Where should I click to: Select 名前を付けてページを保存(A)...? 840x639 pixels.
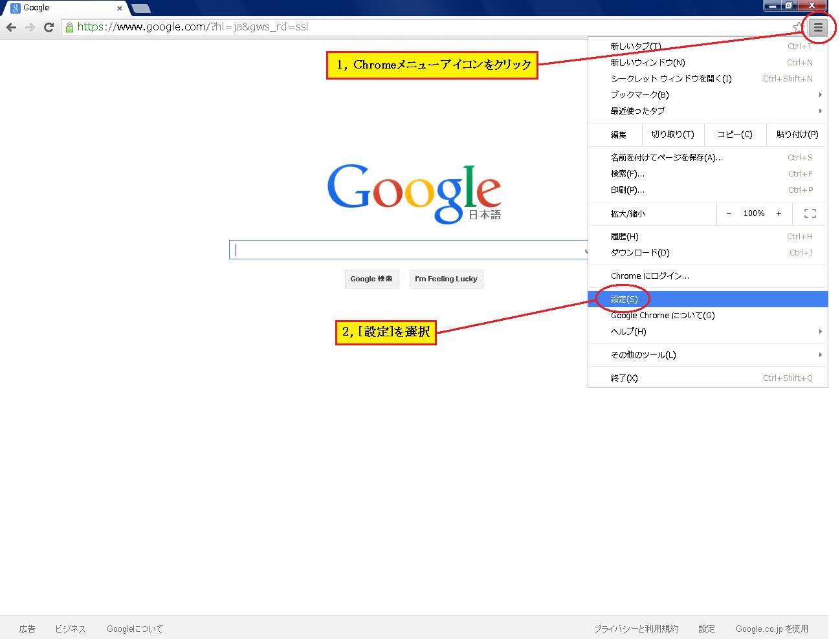pos(708,158)
